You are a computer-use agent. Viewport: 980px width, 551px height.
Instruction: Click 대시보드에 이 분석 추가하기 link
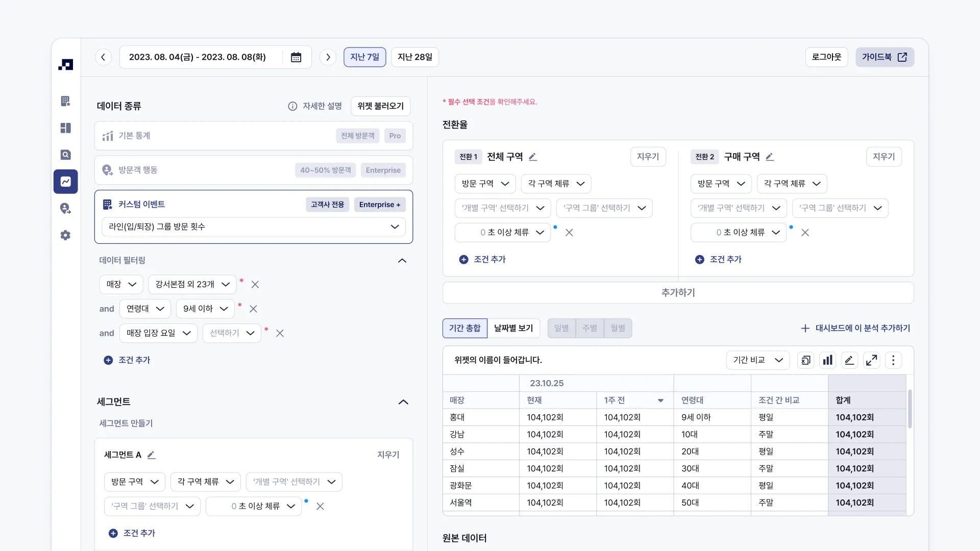pyautogui.click(x=855, y=328)
